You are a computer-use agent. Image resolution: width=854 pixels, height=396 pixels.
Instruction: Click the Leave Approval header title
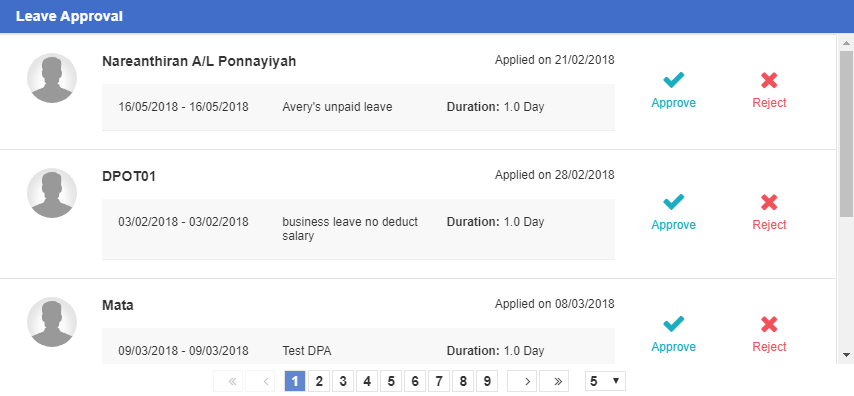point(69,16)
